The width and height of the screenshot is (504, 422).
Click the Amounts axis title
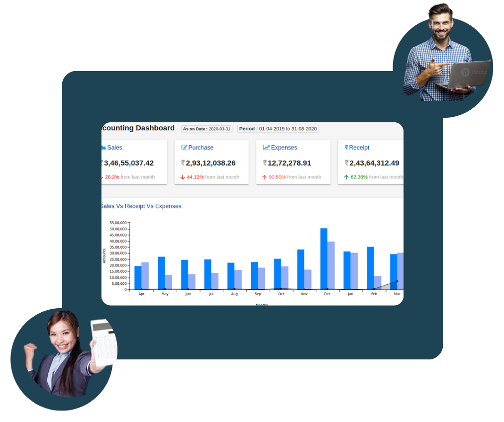tap(104, 256)
